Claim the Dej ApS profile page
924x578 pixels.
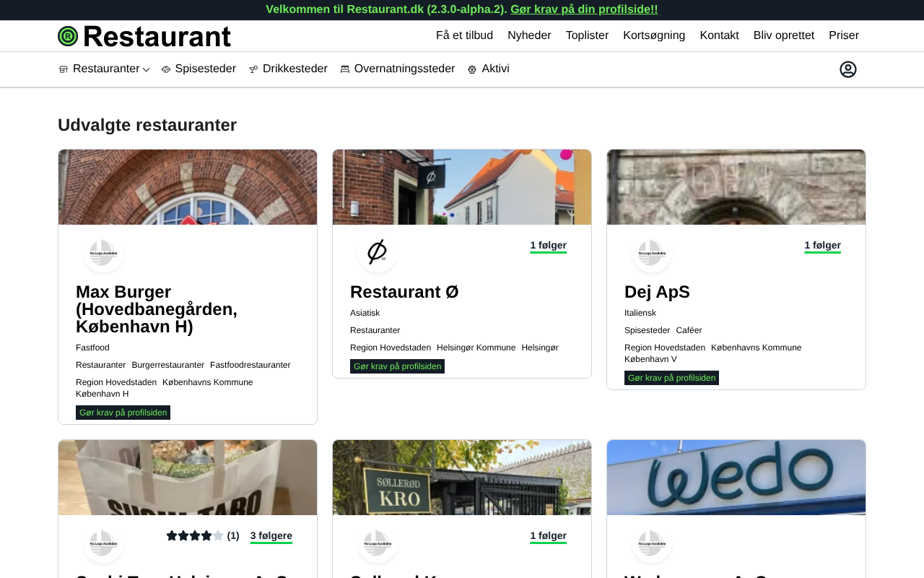[671, 378]
